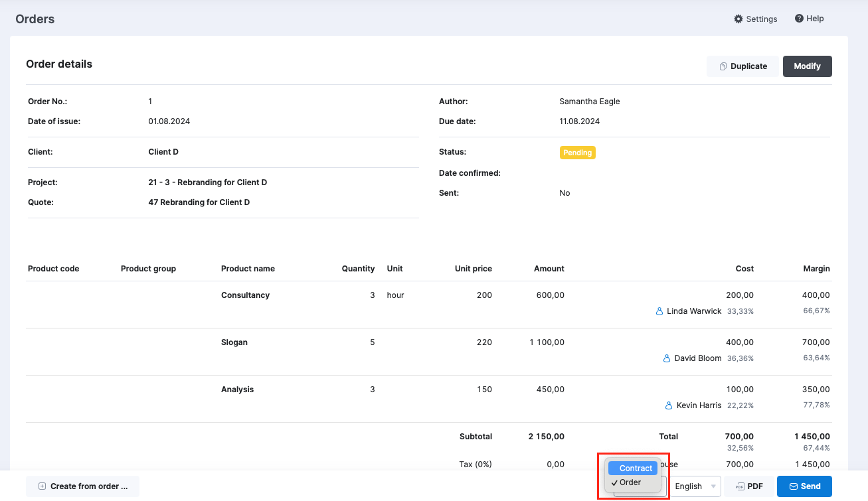Screen dimensions: 868x501
Task: Click the Product group column header
Action: (x=149, y=269)
